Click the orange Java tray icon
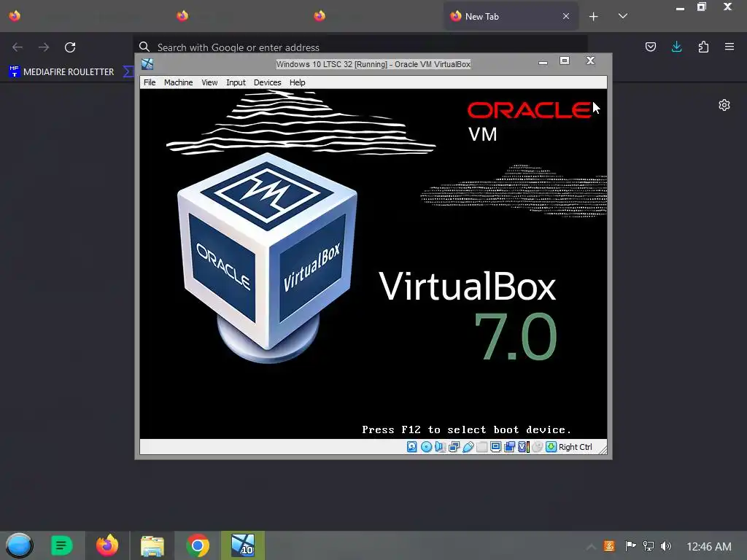Image resolution: width=747 pixels, height=560 pixels. click(609, 546)
